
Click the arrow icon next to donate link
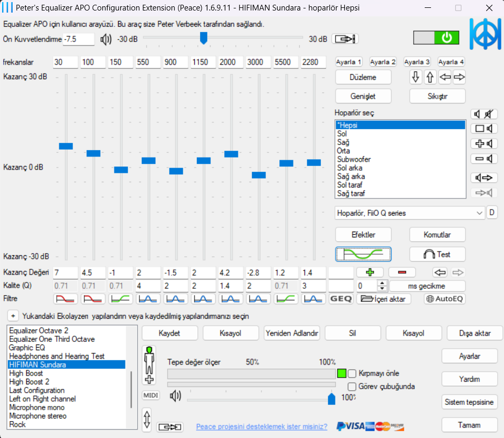click(170, 427)
